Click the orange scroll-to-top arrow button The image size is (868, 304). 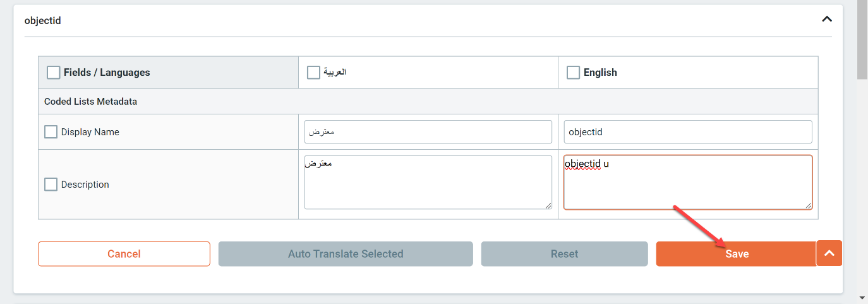point(829,253)
